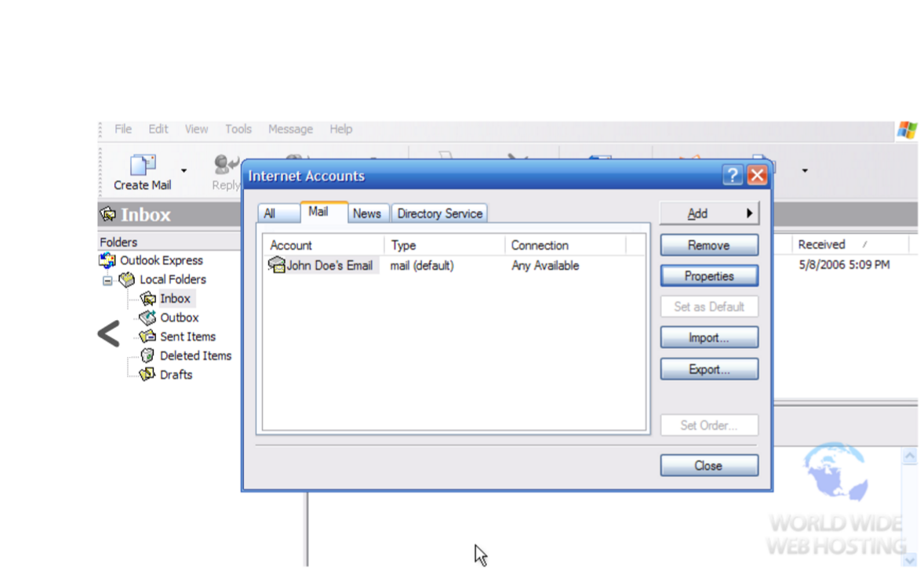Switch to the All tab

click(x=278, y=213)
